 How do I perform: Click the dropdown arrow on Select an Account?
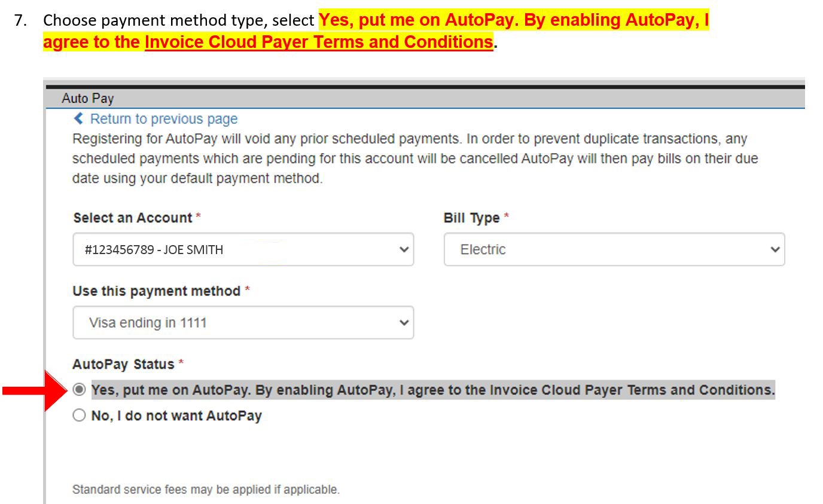[406, 249]
